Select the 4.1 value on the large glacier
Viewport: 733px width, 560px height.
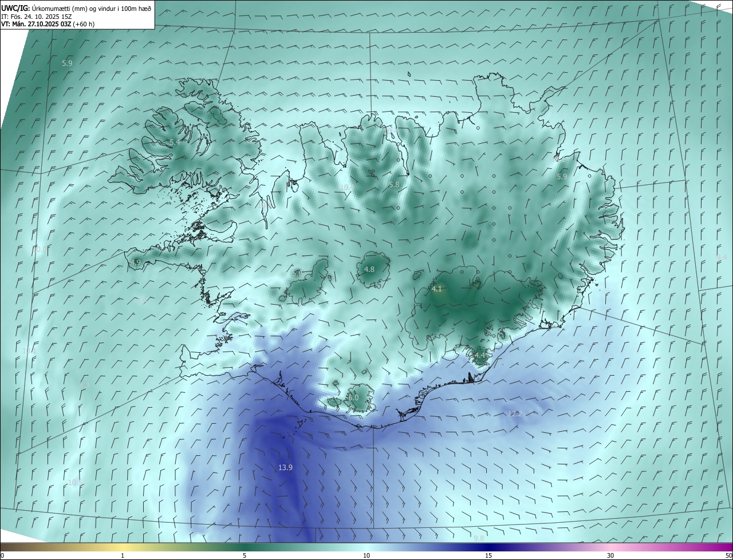(x=437, y=289)
